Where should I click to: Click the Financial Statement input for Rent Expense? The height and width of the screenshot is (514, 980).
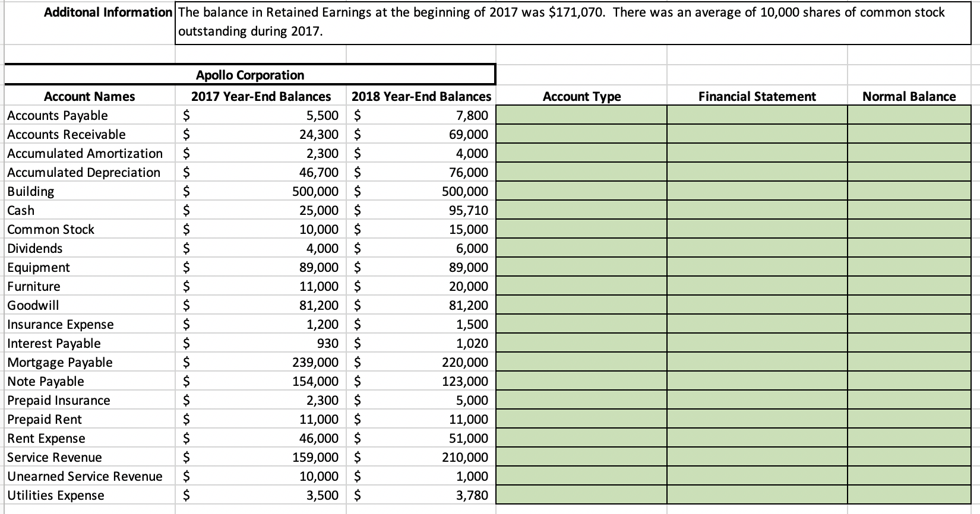757,438
